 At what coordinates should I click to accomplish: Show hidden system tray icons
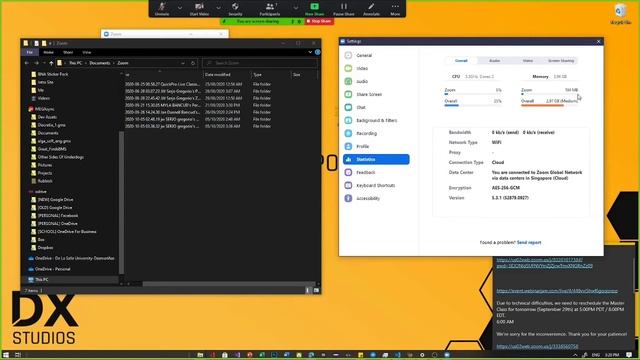tap(575, 355)
